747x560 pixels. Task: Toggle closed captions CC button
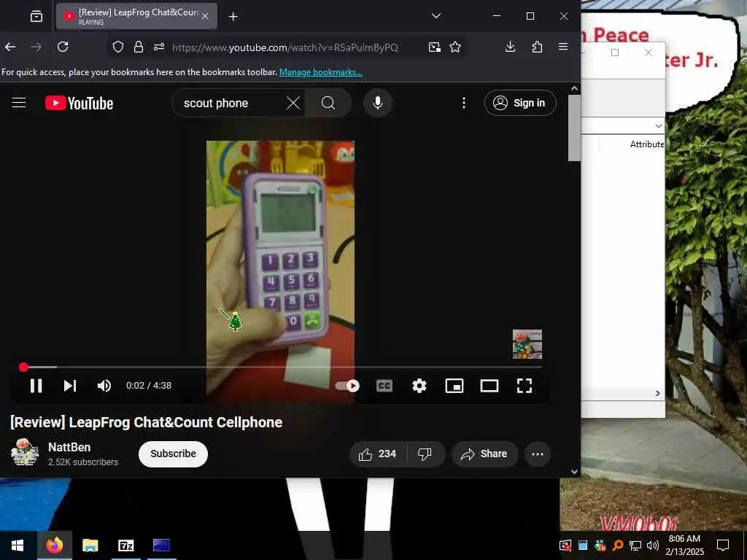[x=384, y=386]
